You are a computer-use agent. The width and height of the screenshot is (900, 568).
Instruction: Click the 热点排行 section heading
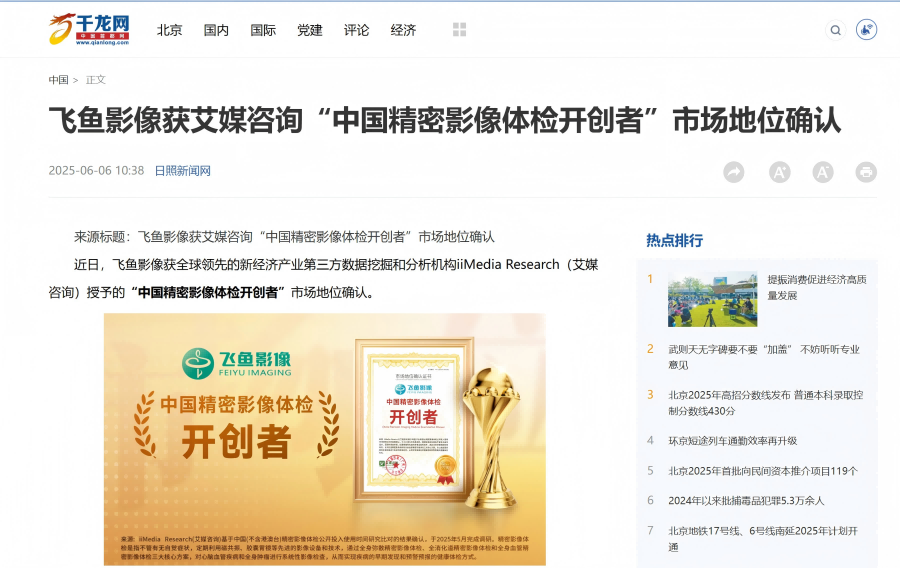[x=674, y=240]
